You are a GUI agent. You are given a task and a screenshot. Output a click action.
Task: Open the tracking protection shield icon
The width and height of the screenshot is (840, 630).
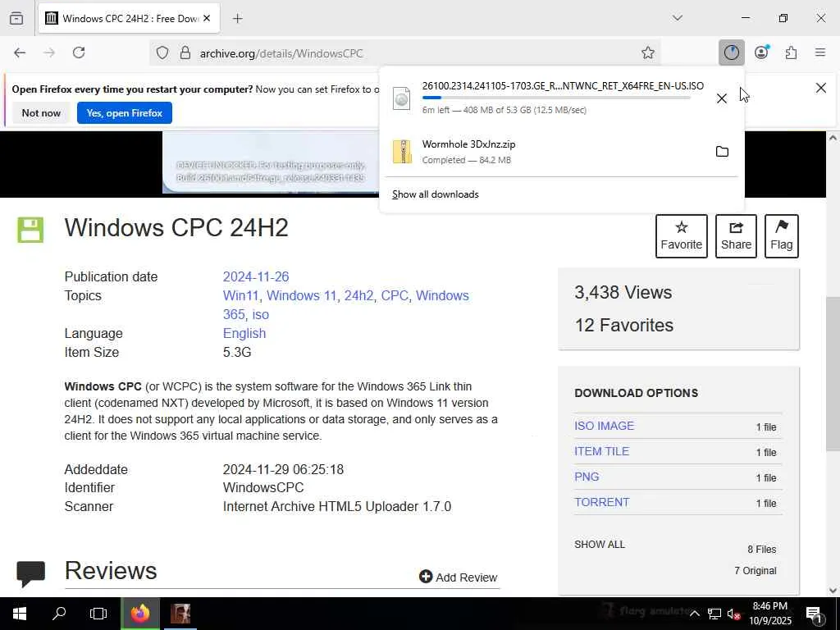(162, 52)
